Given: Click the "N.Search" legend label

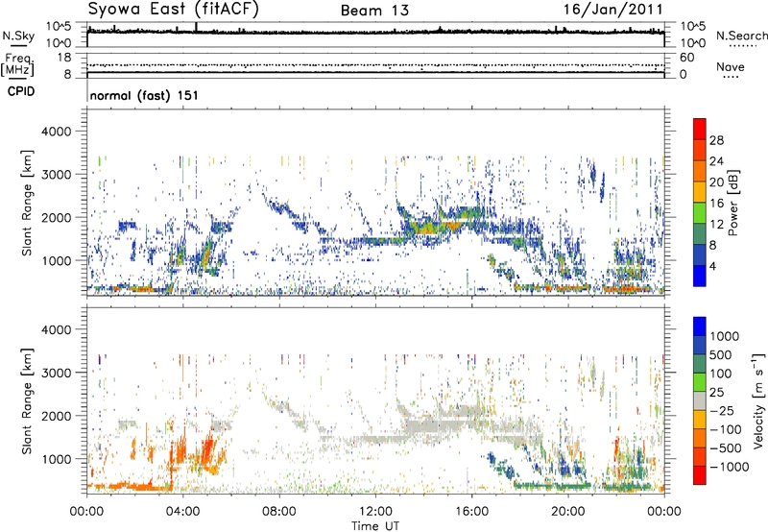Looking at the screenshot, I should [x=741, y=36].
